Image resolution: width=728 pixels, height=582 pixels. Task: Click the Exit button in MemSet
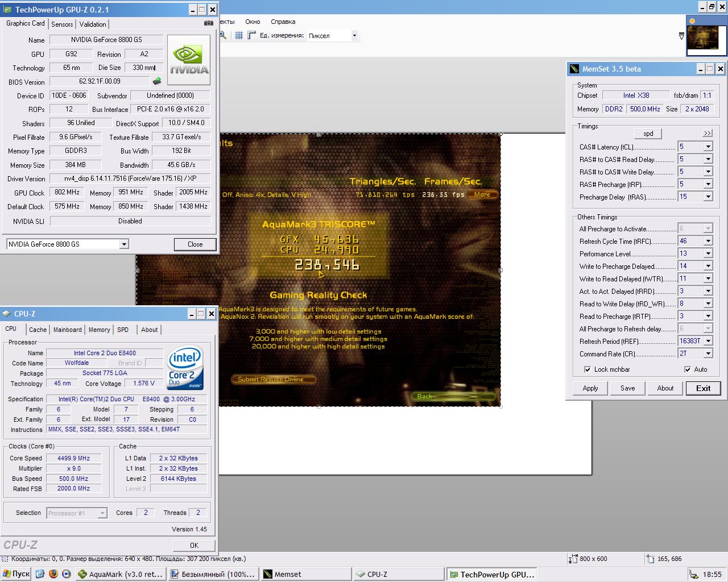pyautogui.click(x=704, y=388)
